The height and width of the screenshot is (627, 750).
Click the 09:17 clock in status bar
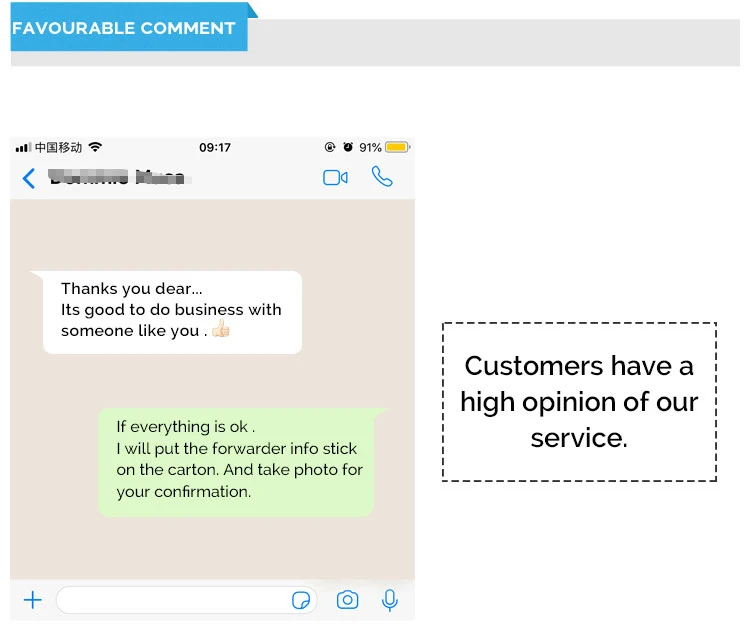(x=215, y=147)
